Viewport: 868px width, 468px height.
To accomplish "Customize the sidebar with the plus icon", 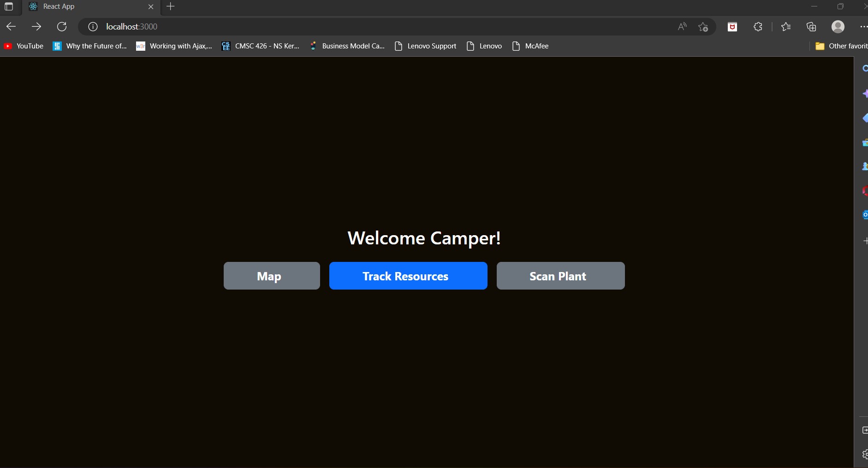I will (x=865, y=240).
